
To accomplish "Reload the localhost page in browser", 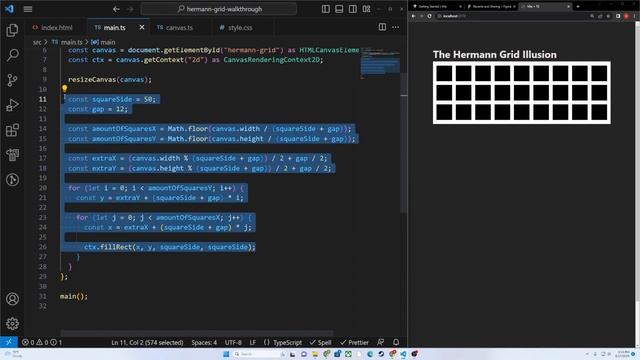I will coord(429,16).
